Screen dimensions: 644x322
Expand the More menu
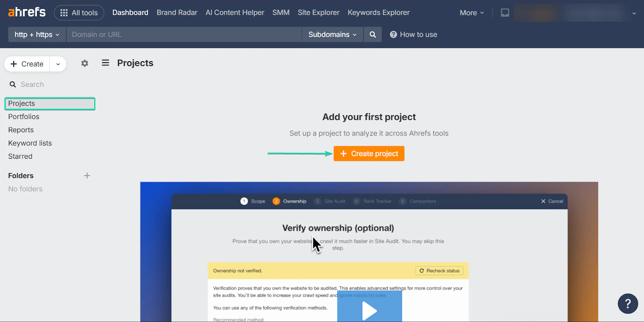point(472,13)
